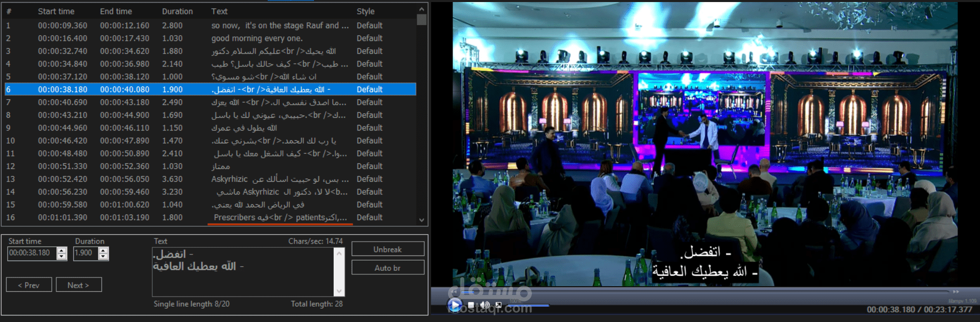Image resolution: width=980 pixels, height=322 pixels.
Task: Sort by Duration column header
Action: pos(177,11)
